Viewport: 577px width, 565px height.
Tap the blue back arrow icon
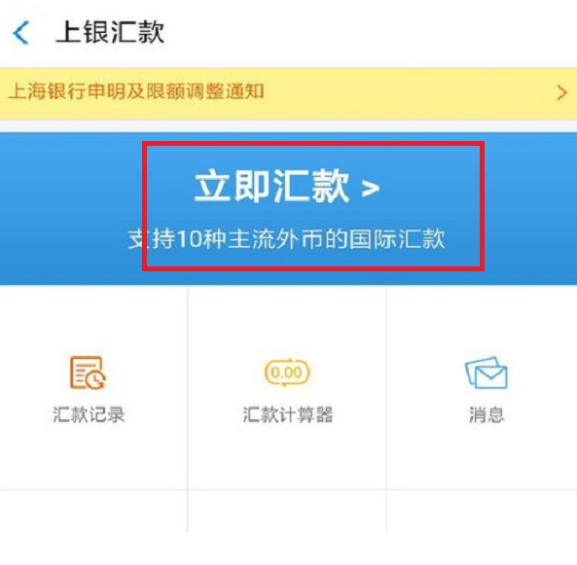coord(21,33)
